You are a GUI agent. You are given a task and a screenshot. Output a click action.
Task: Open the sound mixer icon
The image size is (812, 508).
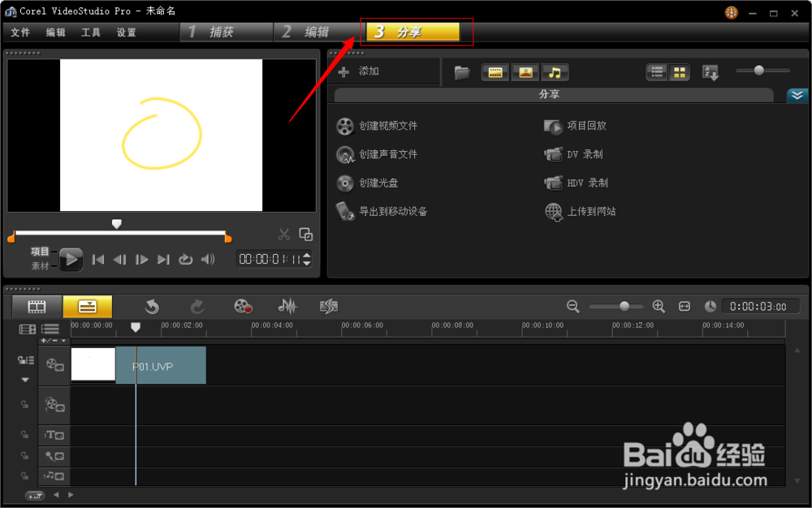[287, 306]
